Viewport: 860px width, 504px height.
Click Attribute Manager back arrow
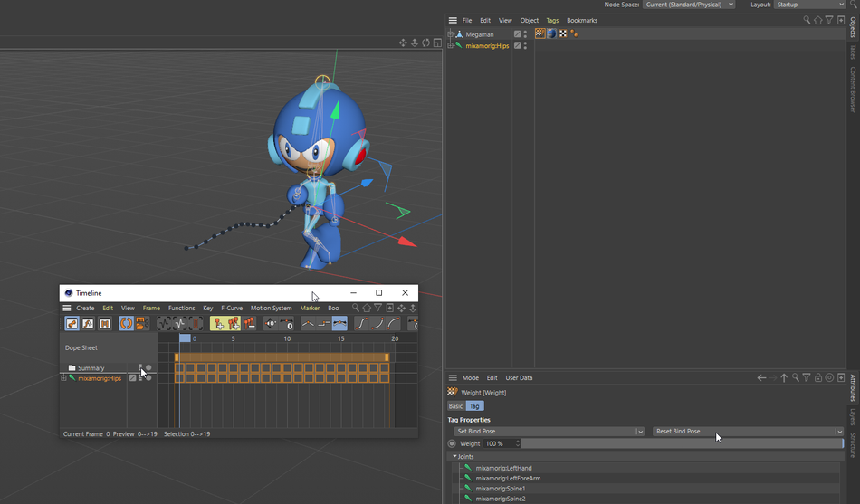pyautogui.click(x=761, y=378)
